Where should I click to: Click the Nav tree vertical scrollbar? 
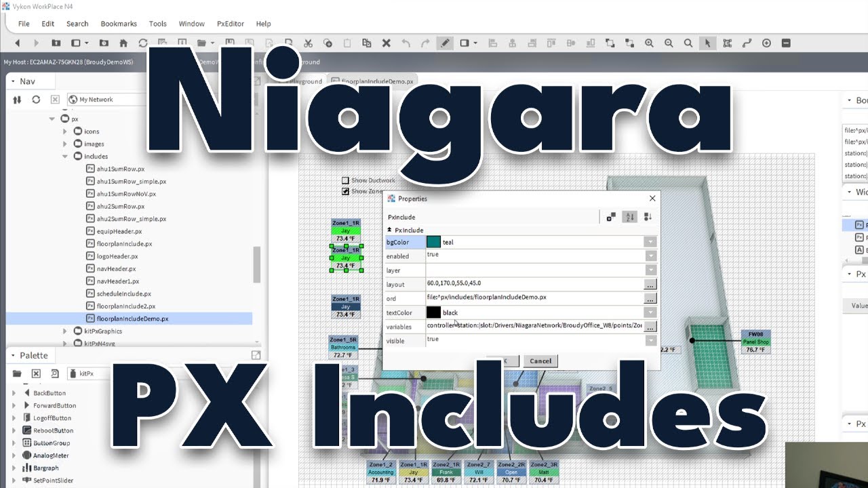click(x=257, y=264)
